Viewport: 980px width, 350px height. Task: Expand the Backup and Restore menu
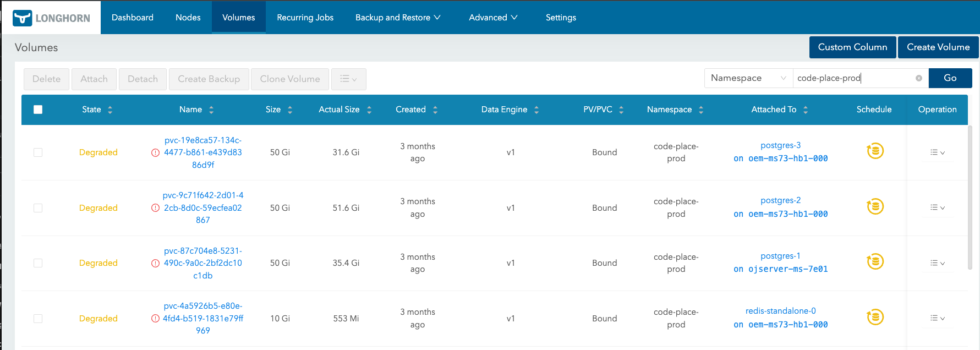(398, 18)
